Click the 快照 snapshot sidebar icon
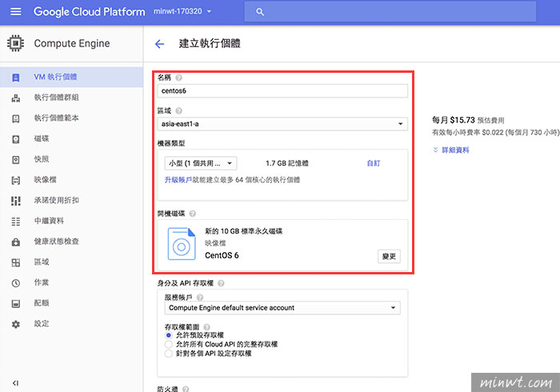Image resolution: width=560 pixels, height=392 pixels. click(x=16, y=159)
